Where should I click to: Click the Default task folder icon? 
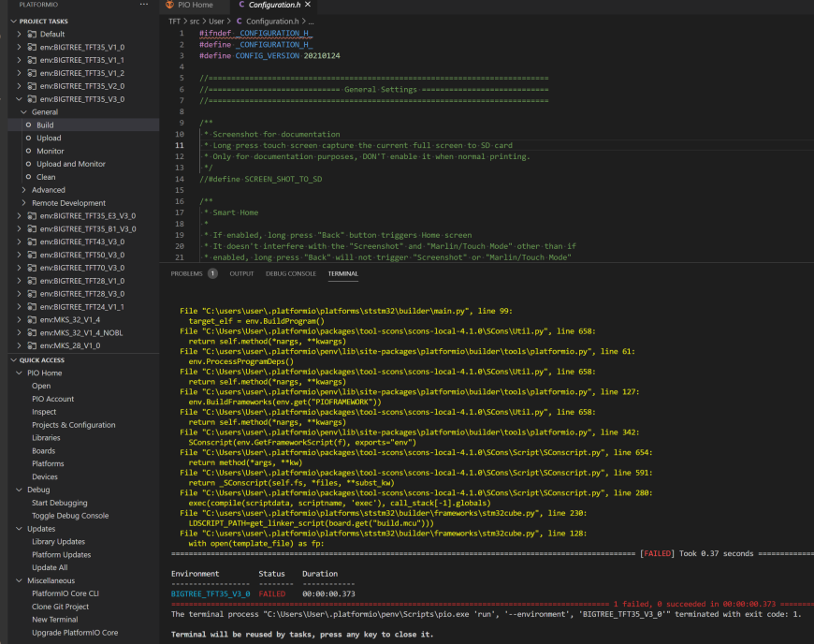32,34
